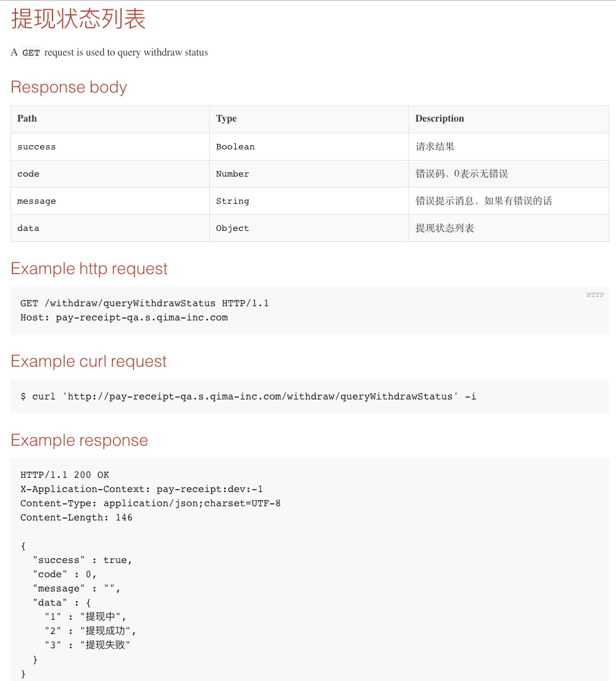The width and height of the screenshot is (616, 681).
Task: Click the Object type cell
Action: click(233, 228)
